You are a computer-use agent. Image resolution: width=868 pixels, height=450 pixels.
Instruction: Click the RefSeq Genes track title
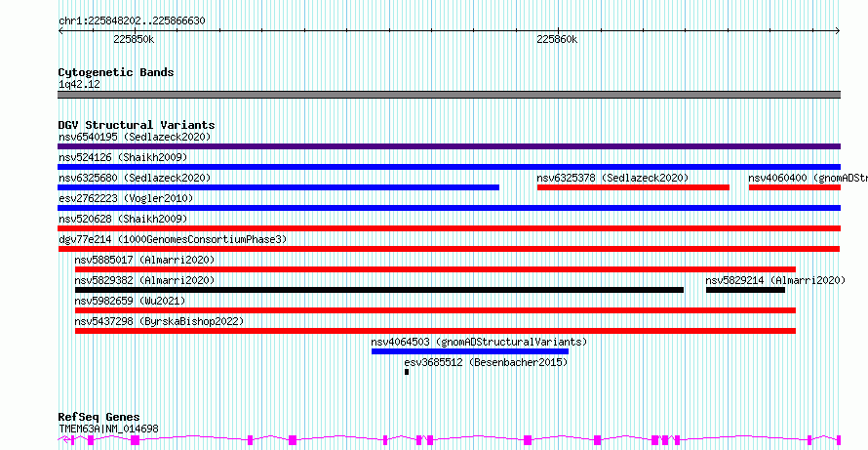[x=99, y=417]
